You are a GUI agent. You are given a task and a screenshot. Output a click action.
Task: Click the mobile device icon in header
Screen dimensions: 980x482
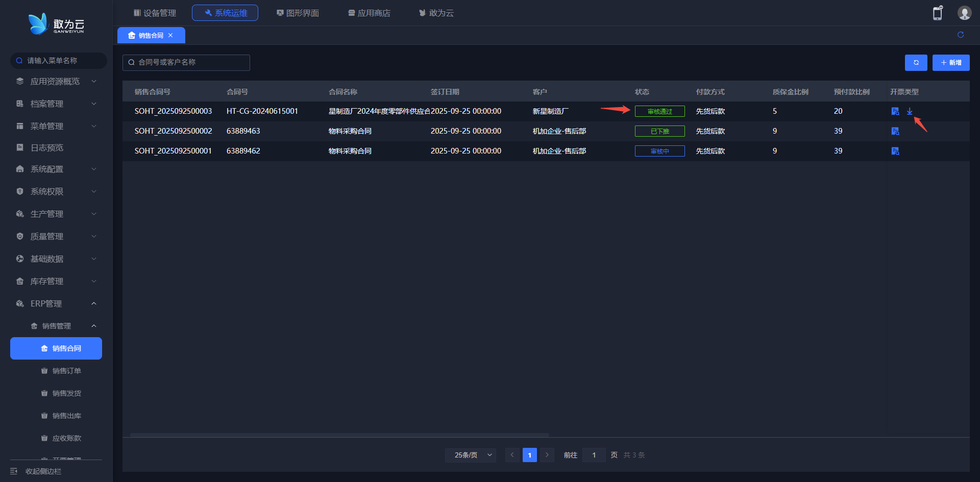click(937, 13)
